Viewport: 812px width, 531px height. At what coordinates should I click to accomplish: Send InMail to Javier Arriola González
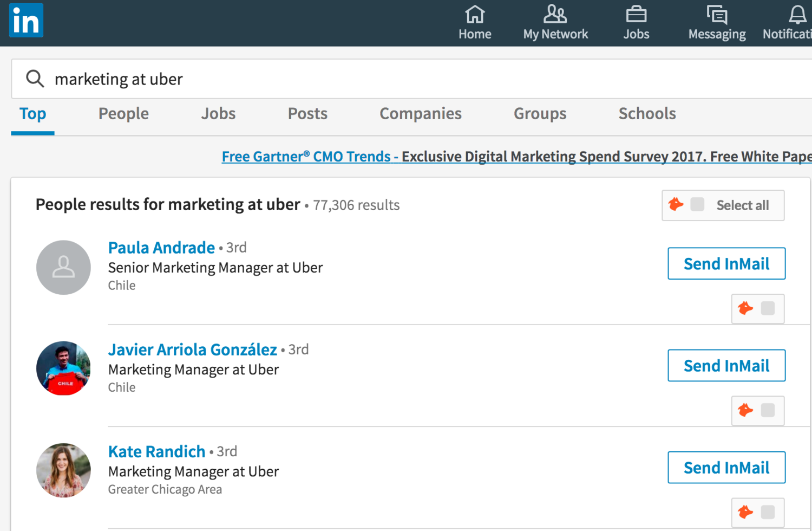[x=726, y=365]
